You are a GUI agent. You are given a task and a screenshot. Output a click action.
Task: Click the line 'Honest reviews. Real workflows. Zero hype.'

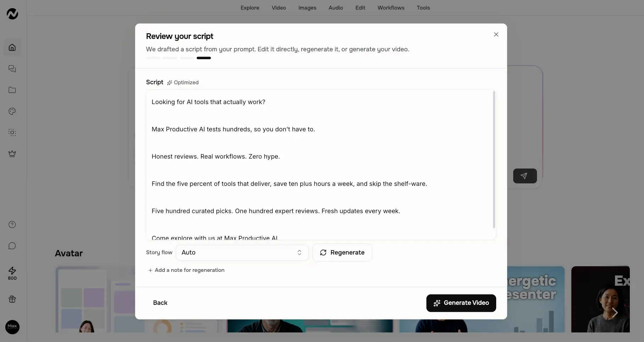(216, 156)
